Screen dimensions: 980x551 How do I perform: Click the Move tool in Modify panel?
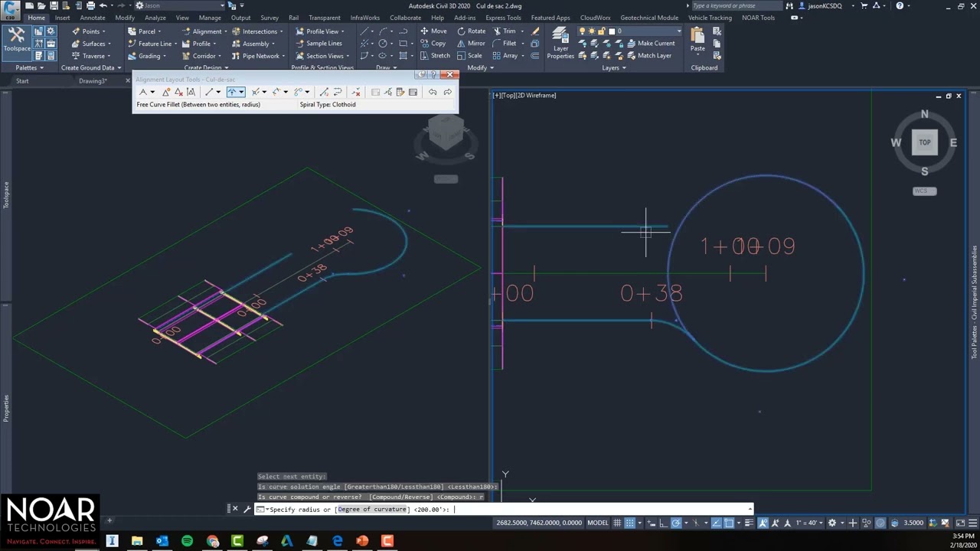pos(433,31)
